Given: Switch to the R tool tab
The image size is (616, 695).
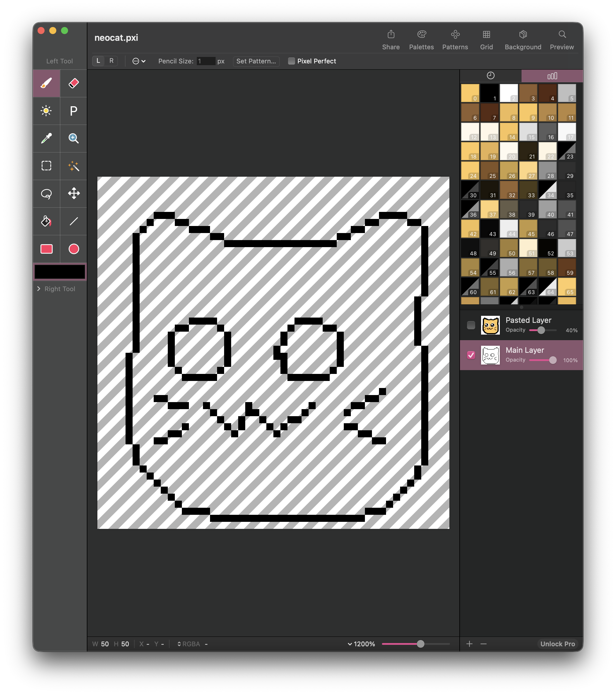Looking at the screenshot, I should [x=111, y=61].
